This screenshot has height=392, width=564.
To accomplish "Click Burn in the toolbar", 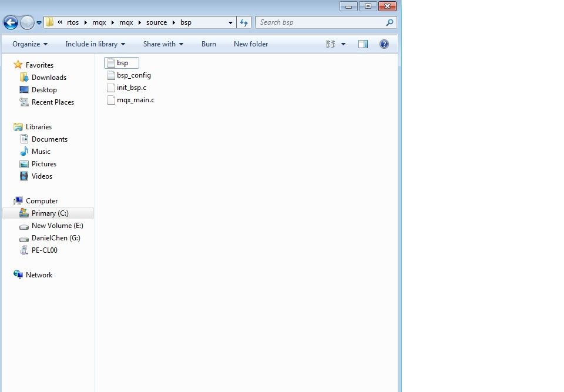I will click(209, 44).
